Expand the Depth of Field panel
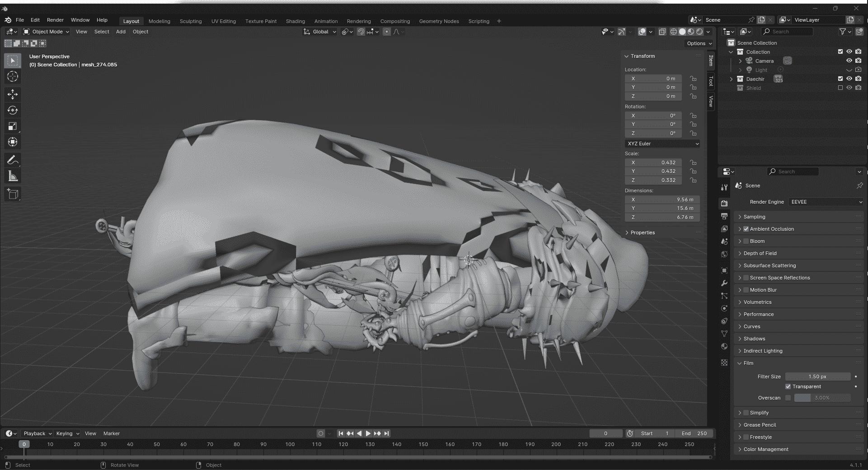This screenshot has width=868, height=470. click(760, 253)
